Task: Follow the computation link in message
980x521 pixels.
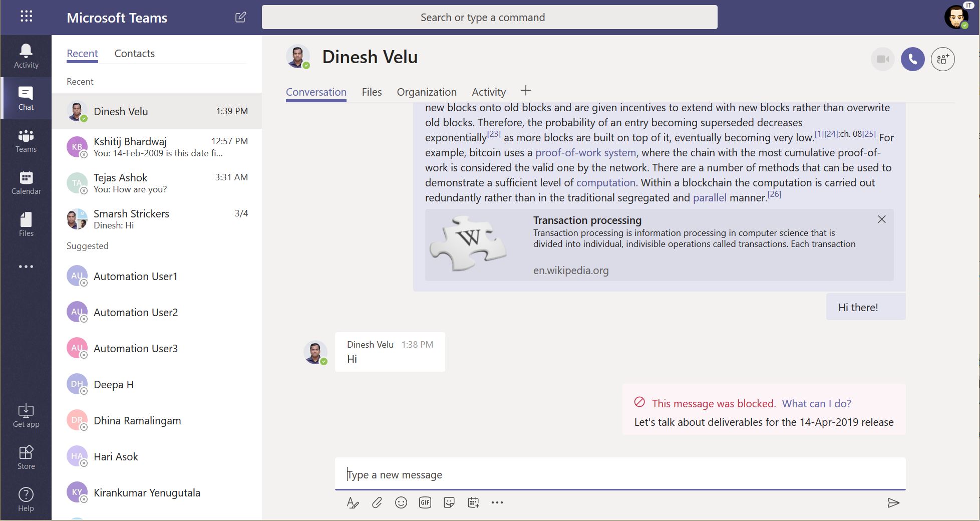Action: point(605,183)
